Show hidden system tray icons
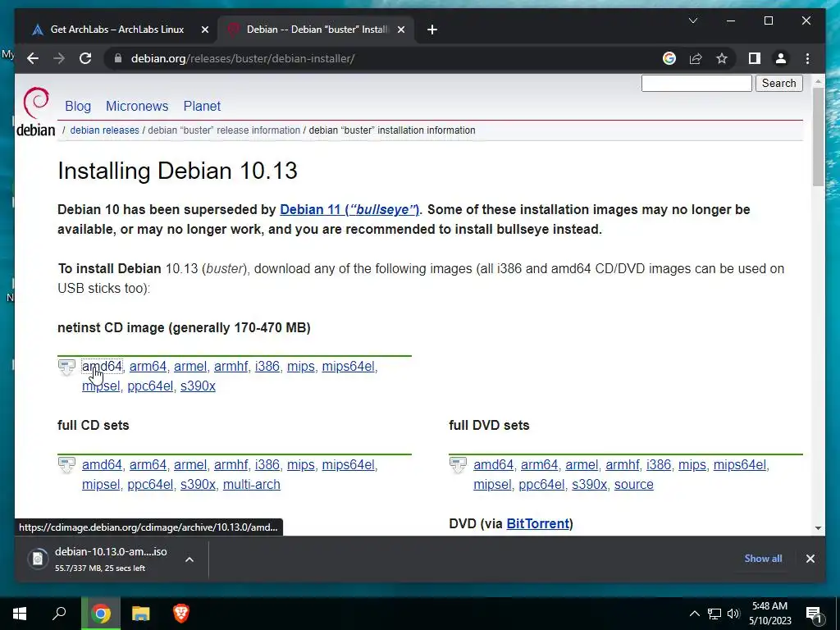Image resolution: width=840 pixels, height=630 pixels. point(694,614)
